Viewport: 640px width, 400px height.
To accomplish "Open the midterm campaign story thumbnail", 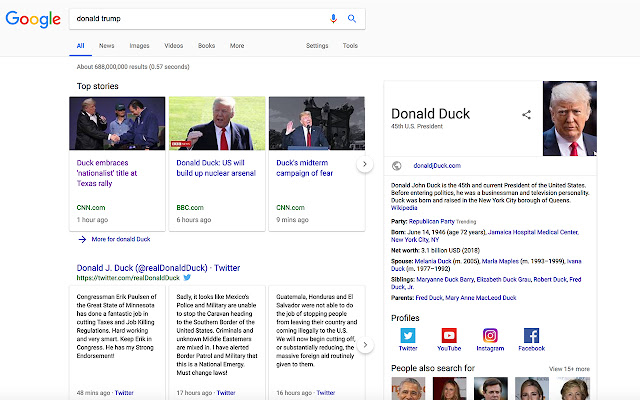I will [x=317, y=123].
